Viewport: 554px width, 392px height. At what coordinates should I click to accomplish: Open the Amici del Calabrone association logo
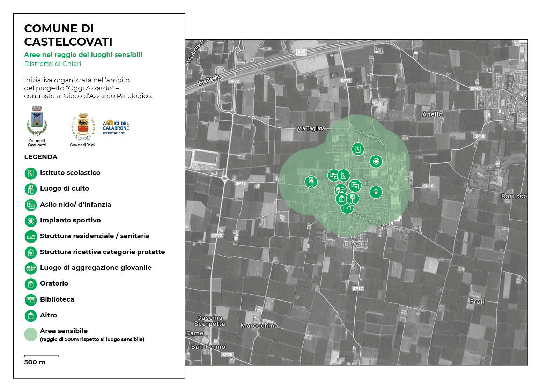pos(116,127)
